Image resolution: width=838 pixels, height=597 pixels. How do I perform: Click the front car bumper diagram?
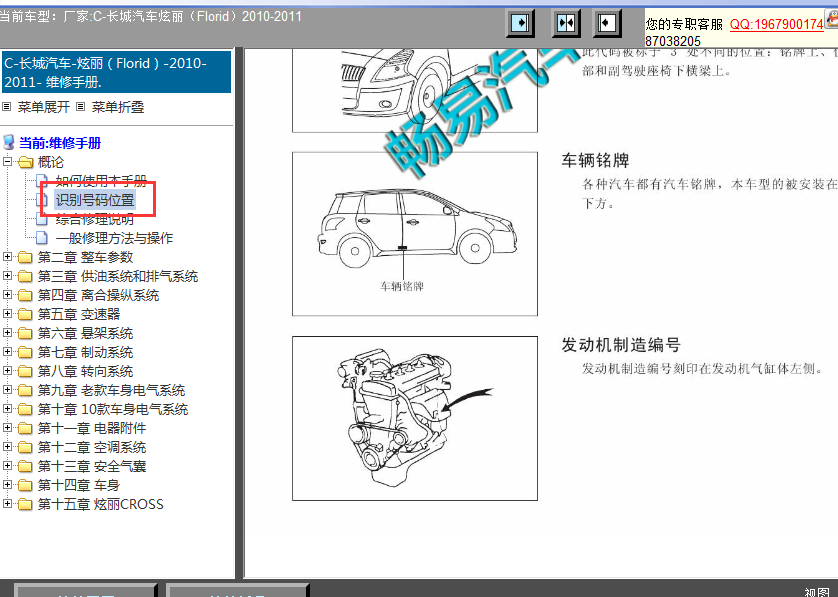[415, 90]
